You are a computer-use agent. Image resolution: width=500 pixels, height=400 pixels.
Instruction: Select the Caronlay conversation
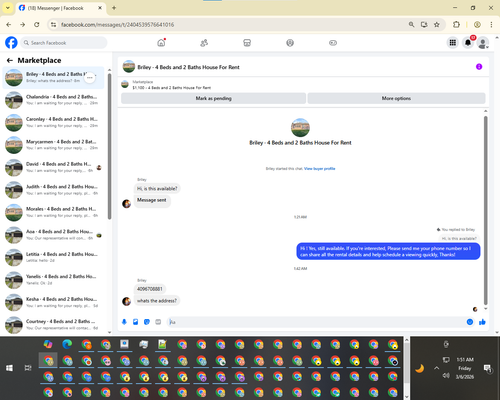coord(53,122)
